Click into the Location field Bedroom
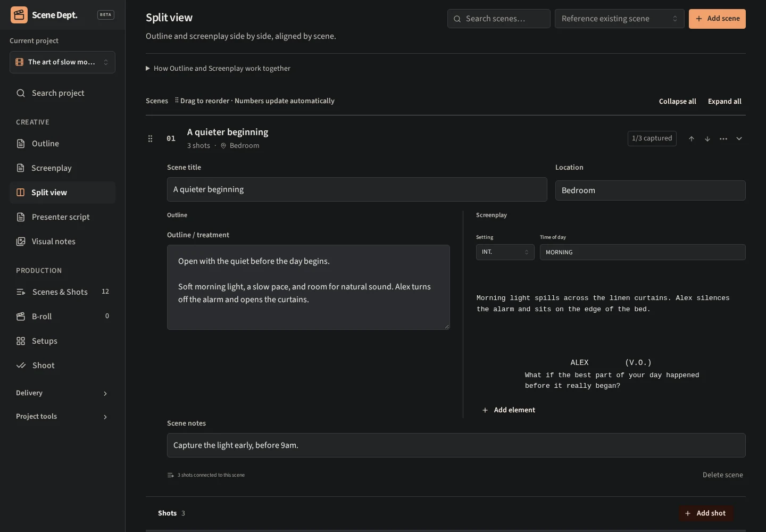The image size is (766, 532). (650, 190)
